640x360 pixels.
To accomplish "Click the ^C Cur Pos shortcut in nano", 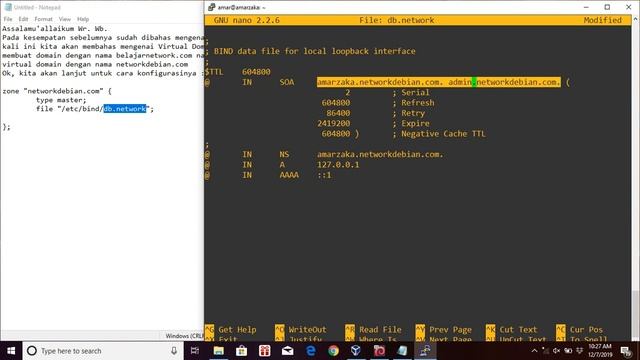I will (579, 329).
